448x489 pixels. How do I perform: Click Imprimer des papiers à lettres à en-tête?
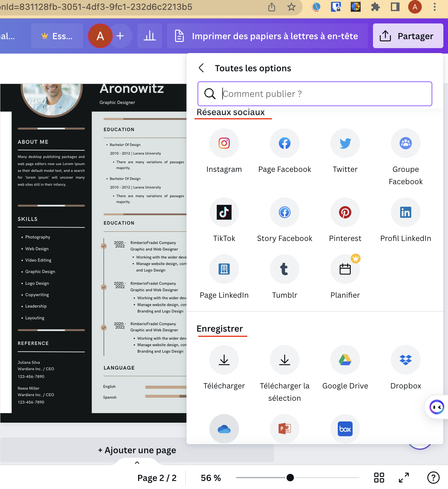point(267,36)
